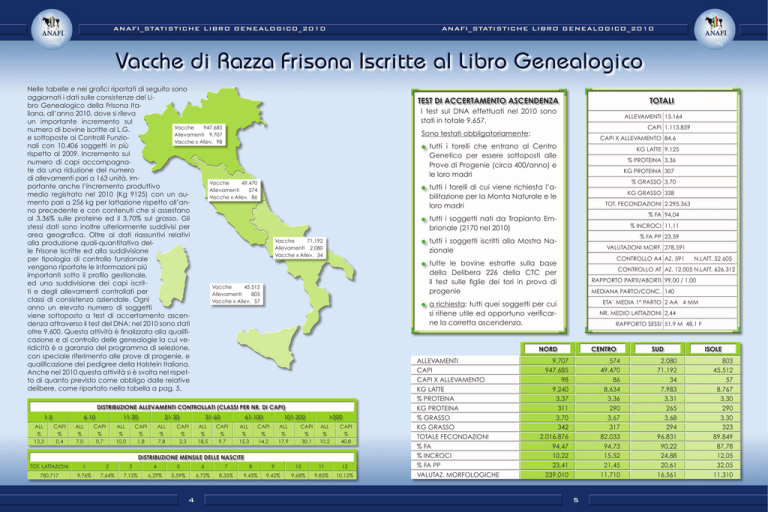Click the map label box showing Vacche 947.685
This screenshot has width=768, height=512.
click(198, 134)
